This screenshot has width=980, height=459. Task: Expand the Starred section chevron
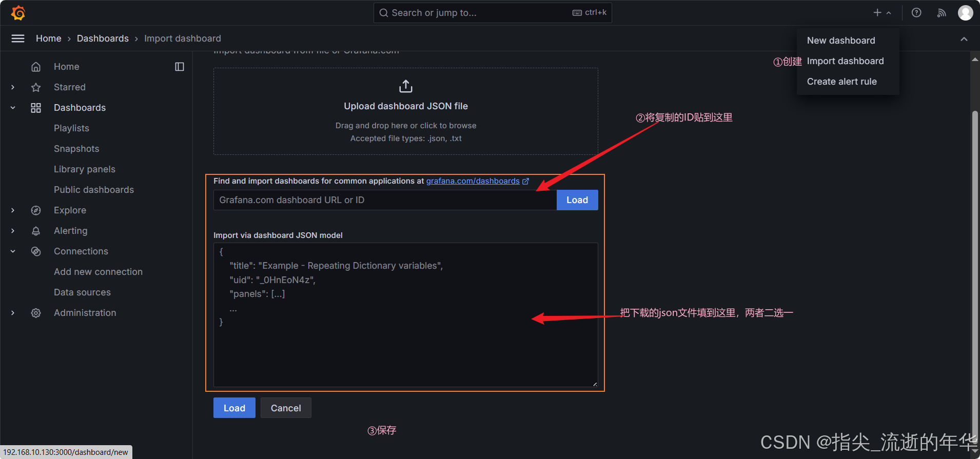click(x=13, y=87)
